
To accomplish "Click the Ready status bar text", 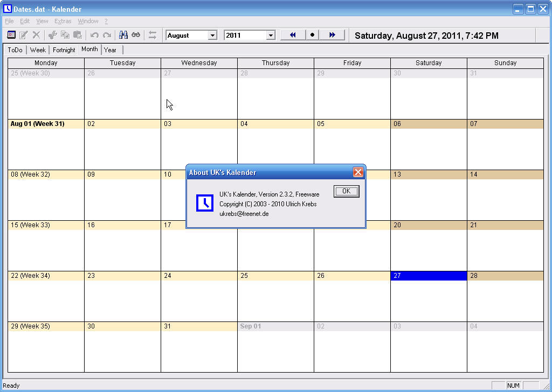I will click(x=11, y=386).
